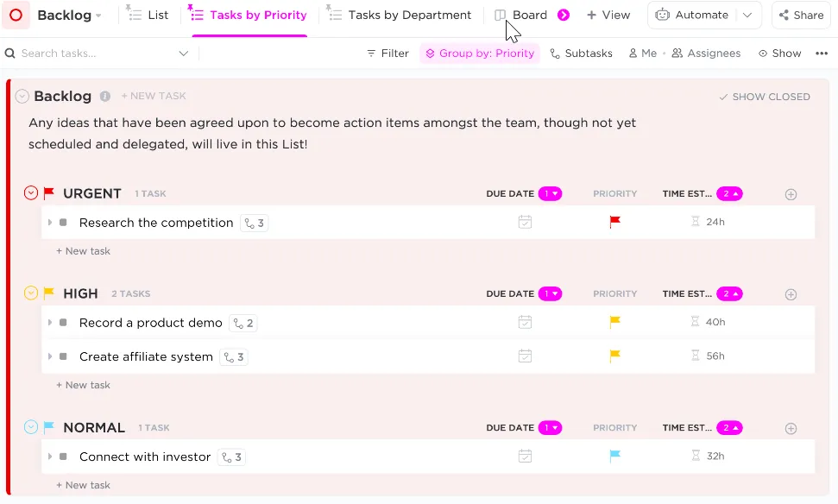838x504 pixels.
Task: Sort by DUE DATE in HIGH group
Action: pyautogui.click(x=510, y=294)
